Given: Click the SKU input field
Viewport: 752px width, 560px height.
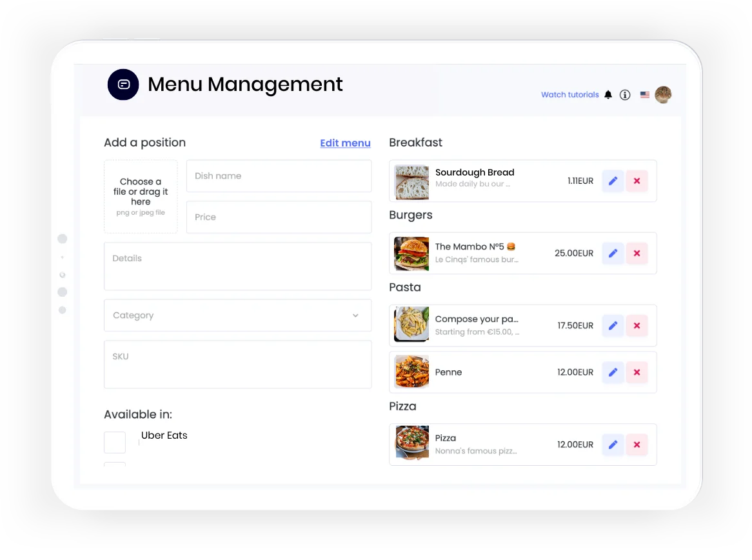Looking at the screenshot, I should click(238, 365).
